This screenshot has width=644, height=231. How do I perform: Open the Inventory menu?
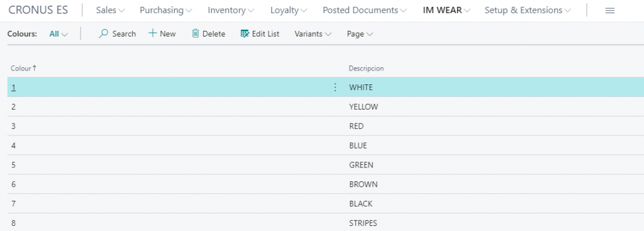tap(231, 10)
